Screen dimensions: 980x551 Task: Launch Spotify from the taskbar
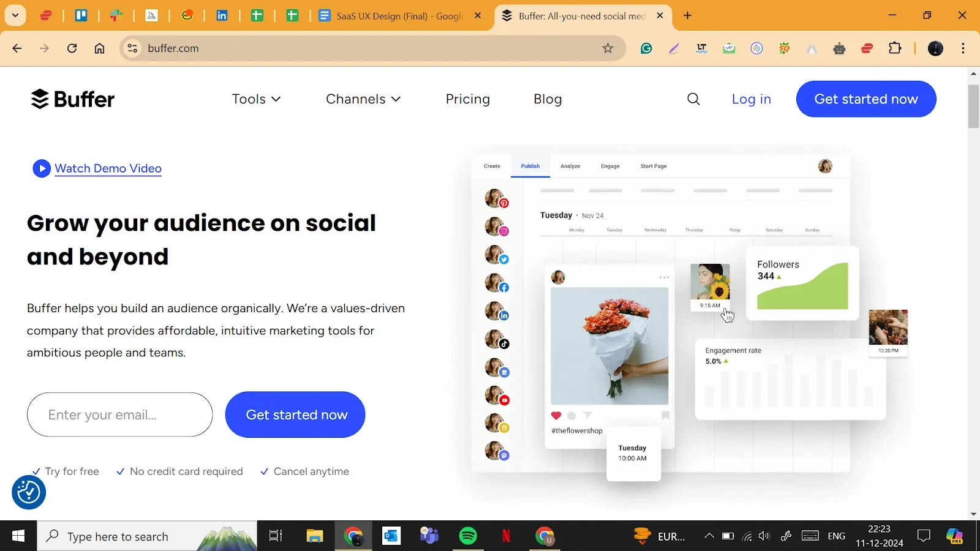pos(468,536)
